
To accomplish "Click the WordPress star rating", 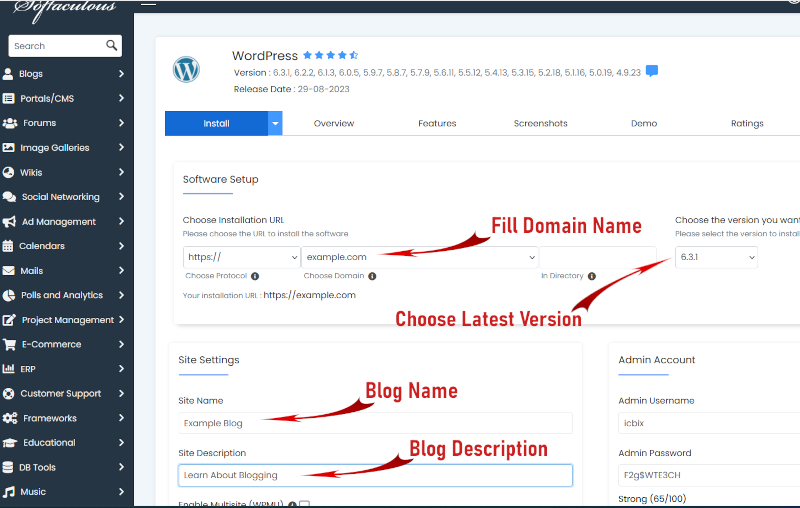I will point(330,55).
